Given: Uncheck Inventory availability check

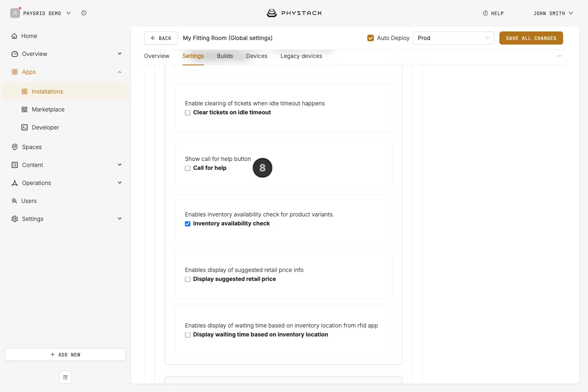Looking at the screenshot, I should click(x=188, y=224).
